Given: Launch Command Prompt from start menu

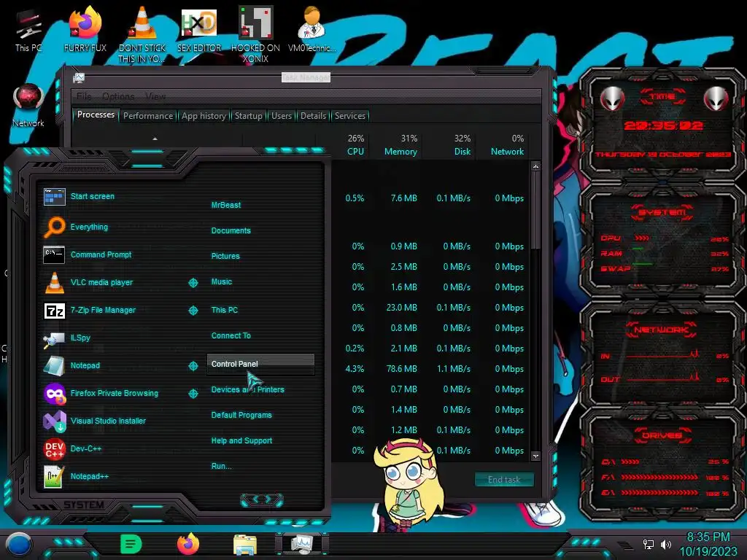Looking at the screenshot, I should click(101, 254).
